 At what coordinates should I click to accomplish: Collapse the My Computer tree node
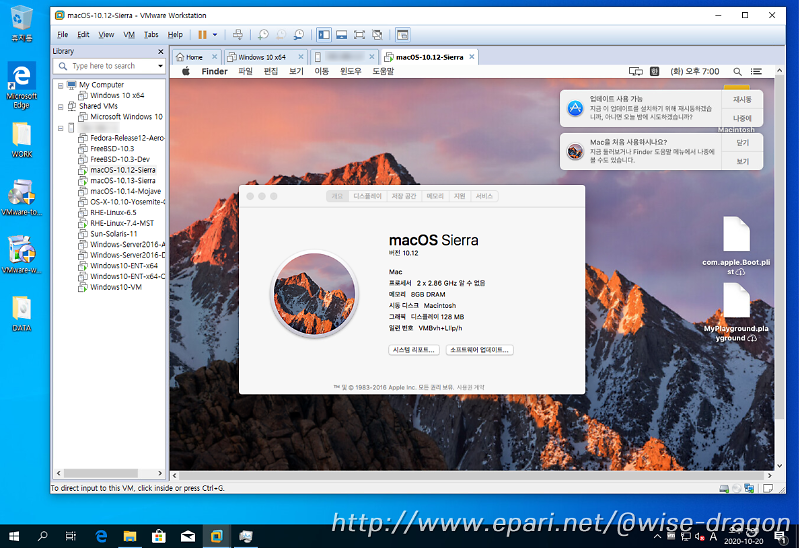coord(60,85)
